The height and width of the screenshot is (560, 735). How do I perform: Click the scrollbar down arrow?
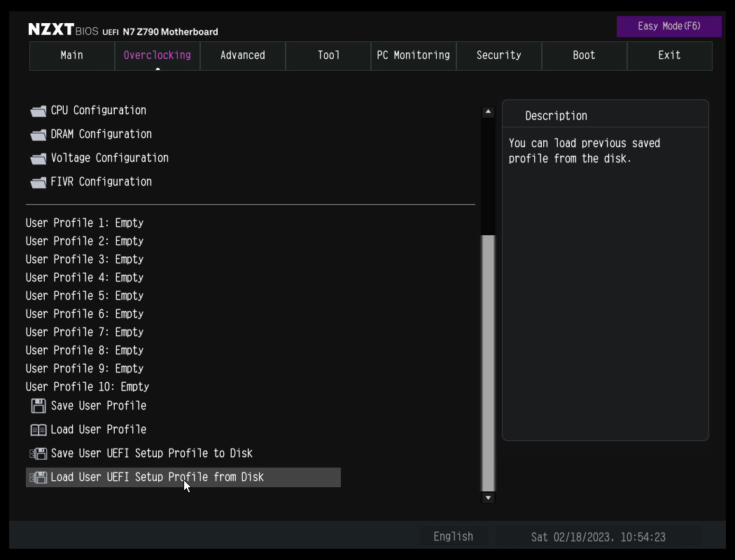point(489,498)
